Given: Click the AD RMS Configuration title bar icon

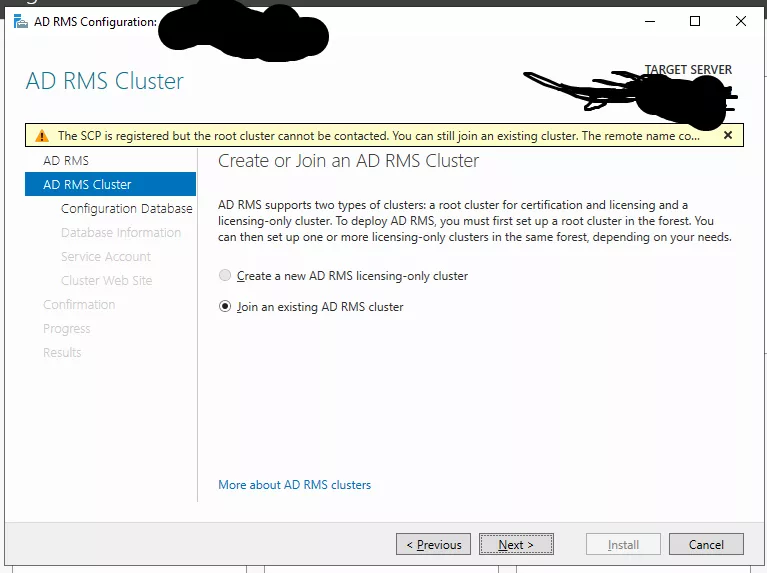Looking at the screenshot, I should click(x=21, y=22).
